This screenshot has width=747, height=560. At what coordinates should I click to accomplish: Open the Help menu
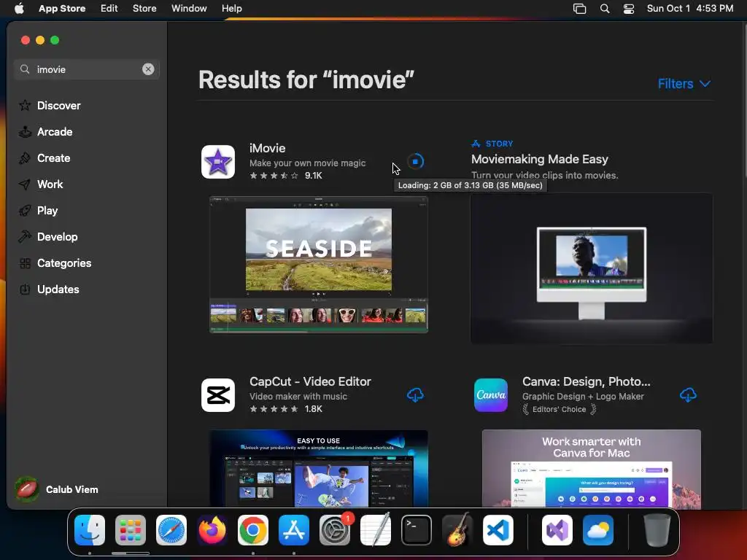(231, 8)
